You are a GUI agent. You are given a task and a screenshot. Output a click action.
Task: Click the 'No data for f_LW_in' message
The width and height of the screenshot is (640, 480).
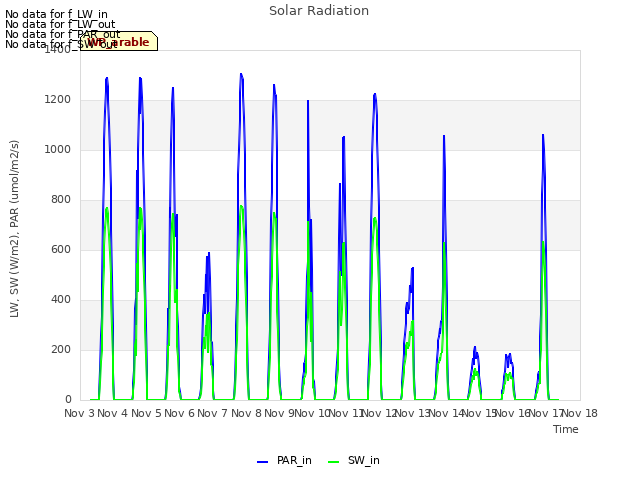pos(56,15)
